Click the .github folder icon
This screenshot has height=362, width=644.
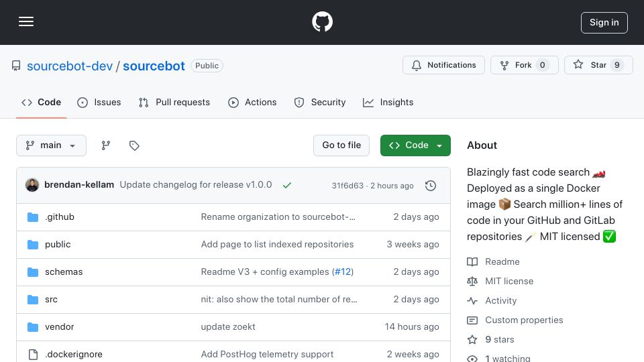(x=33, y=217)
